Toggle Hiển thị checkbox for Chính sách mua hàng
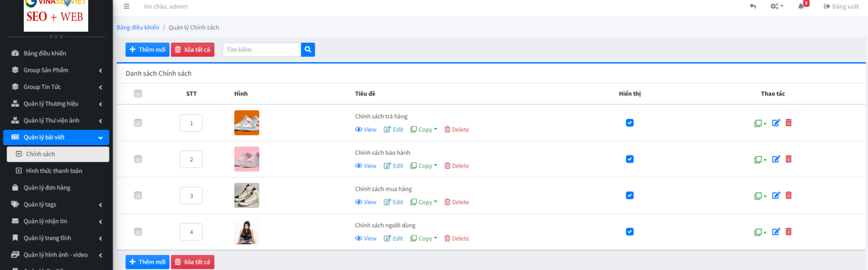This screenshot has height=270, width=868. pyautogui.click(x=630, y=195)
